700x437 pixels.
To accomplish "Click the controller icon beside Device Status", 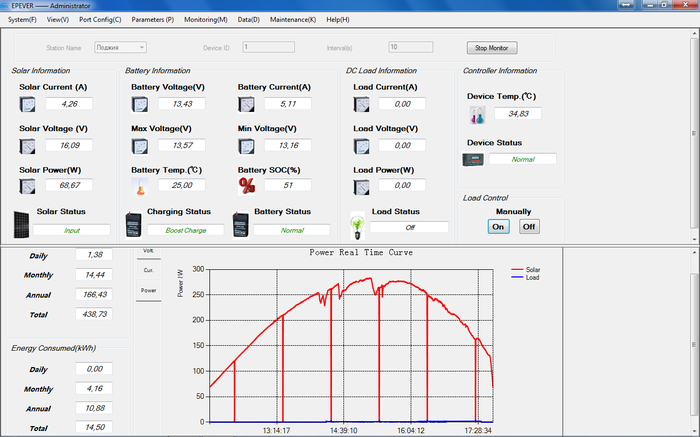I will (x=474, y=159).
